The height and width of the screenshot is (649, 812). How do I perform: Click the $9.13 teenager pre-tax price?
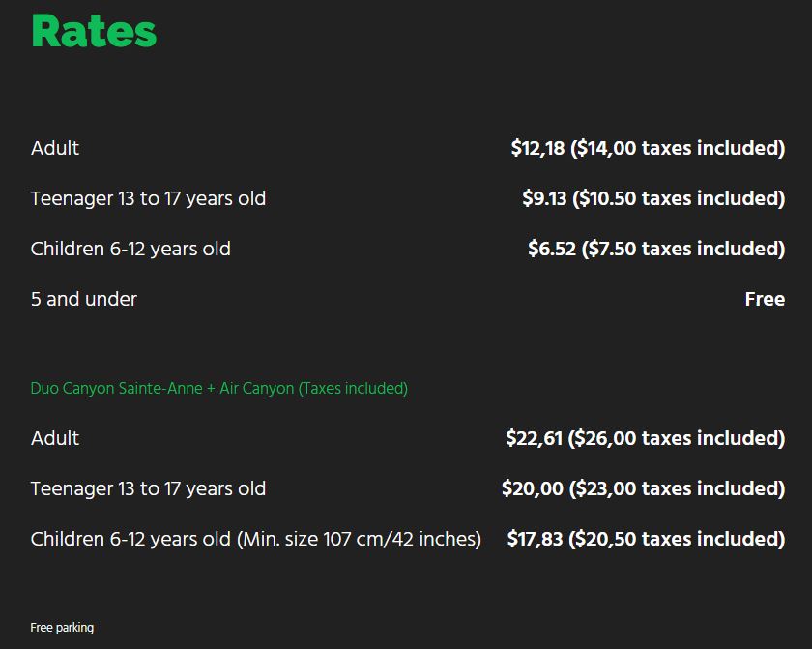[546, 198]
